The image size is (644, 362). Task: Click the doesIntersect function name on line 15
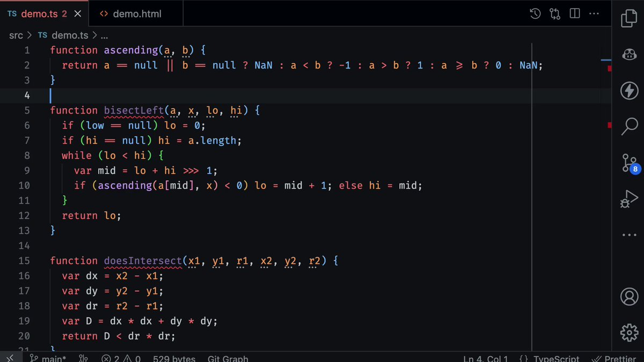143,261
